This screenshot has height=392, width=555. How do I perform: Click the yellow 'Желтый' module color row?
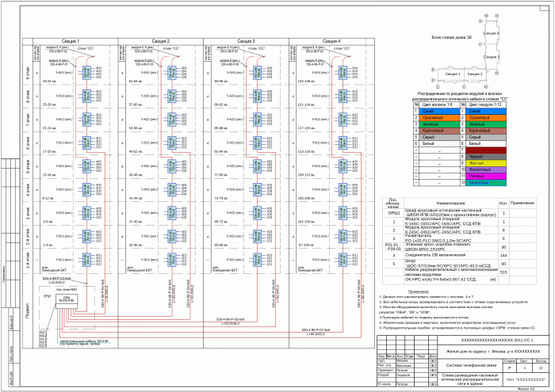coord(485,163)
